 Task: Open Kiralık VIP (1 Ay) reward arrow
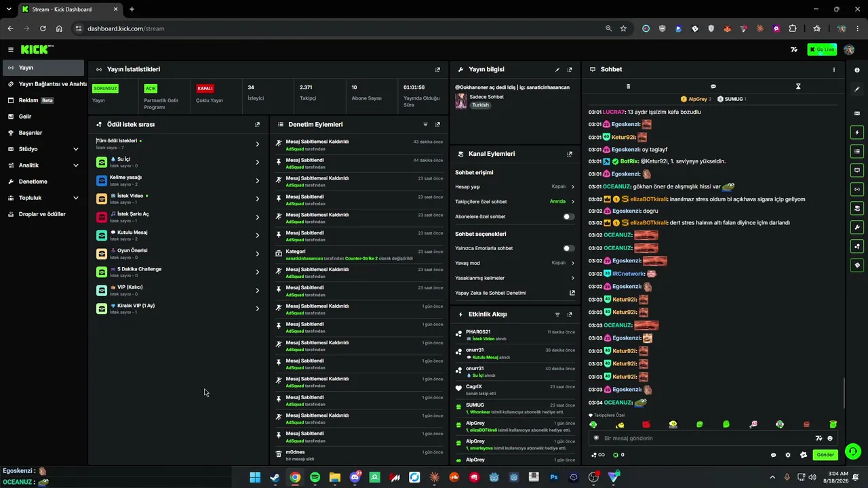[258, 308]
